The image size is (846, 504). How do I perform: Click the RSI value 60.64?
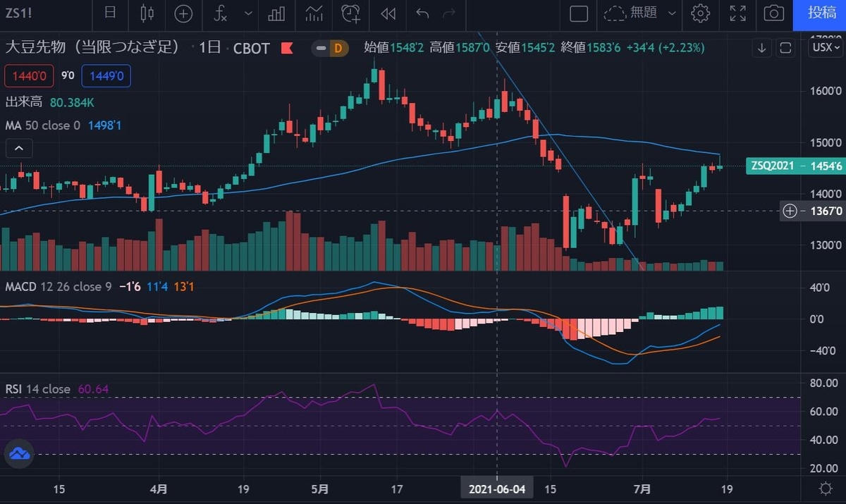(x=92, y=389)
